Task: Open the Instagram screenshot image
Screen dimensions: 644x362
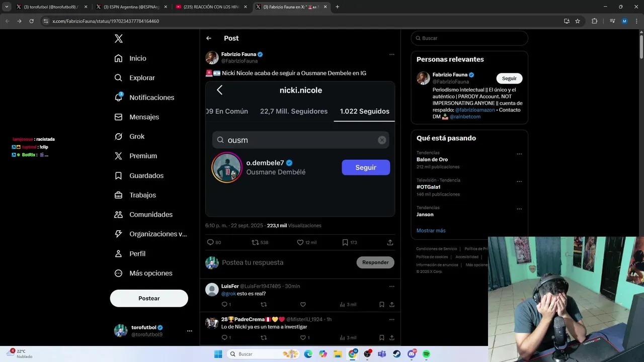Action: click(300, 149)
